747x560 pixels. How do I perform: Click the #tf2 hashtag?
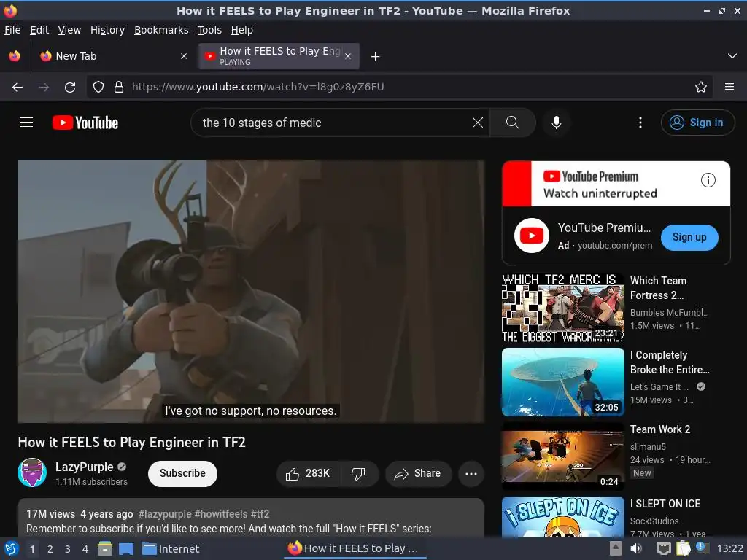tap(260, 514)
